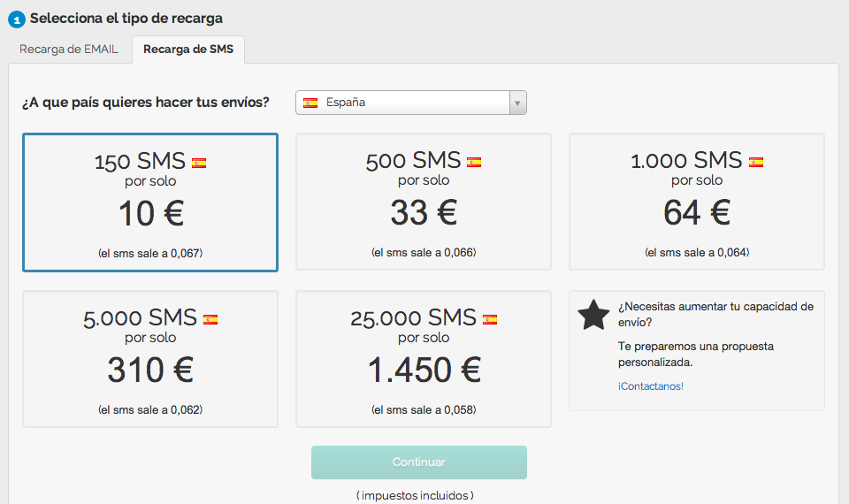
Task: Click the black star icon
Action: point(593,315)
